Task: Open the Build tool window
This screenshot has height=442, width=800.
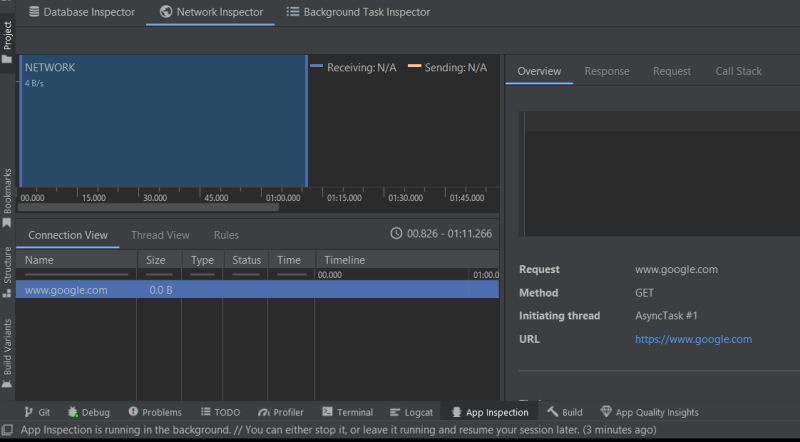Action: pos(565,412)
